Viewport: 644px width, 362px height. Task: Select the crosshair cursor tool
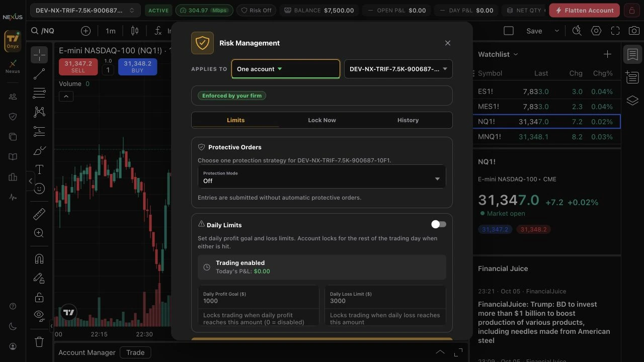[x=39, y=55]
